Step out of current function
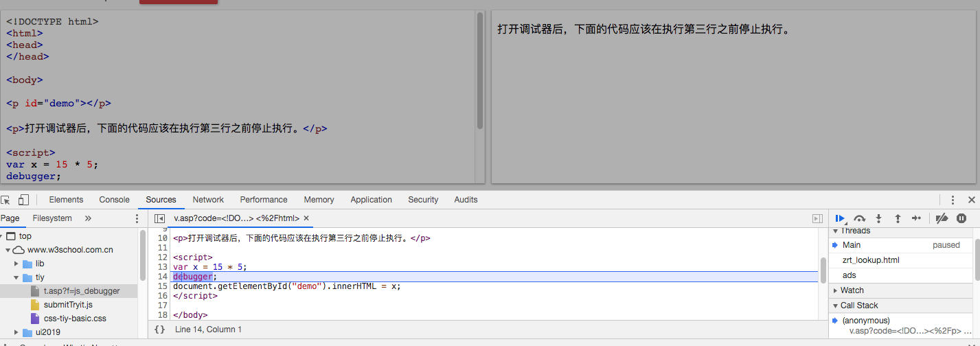Screen dimensions: 980x346 (898, 218)
